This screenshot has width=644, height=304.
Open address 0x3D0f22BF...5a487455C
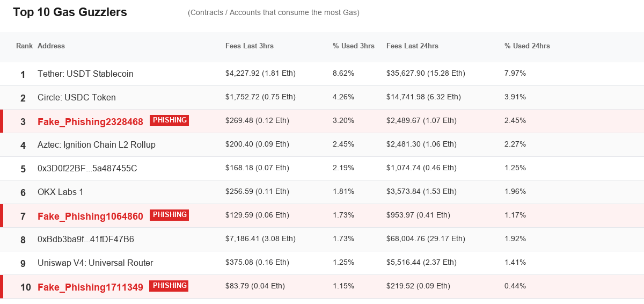(x=87, y=168)
